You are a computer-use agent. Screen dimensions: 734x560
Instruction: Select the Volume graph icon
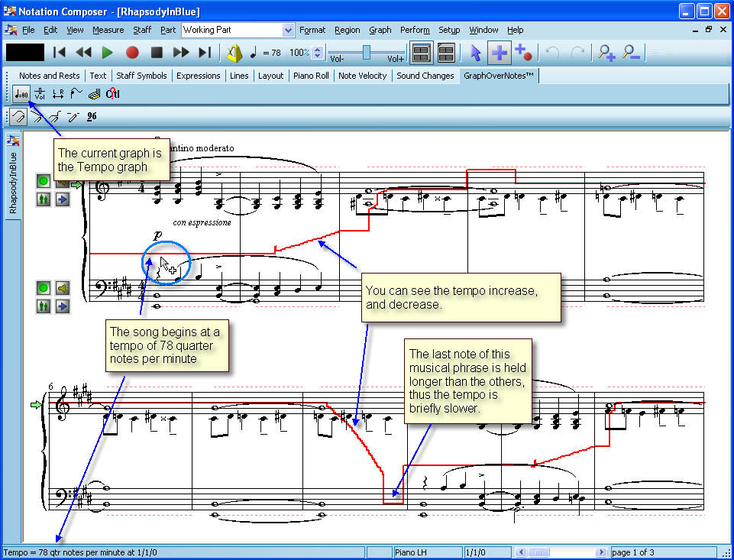[40, 94]
